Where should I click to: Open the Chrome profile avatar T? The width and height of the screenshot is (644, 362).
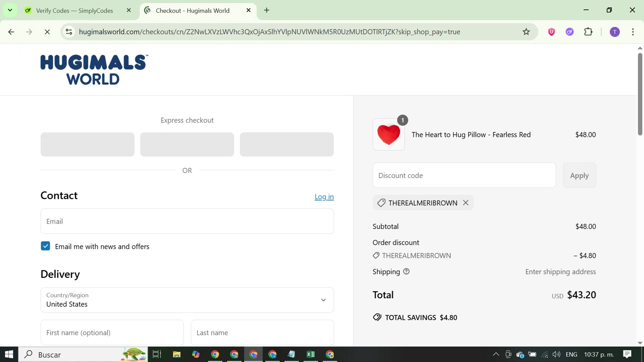615,32
